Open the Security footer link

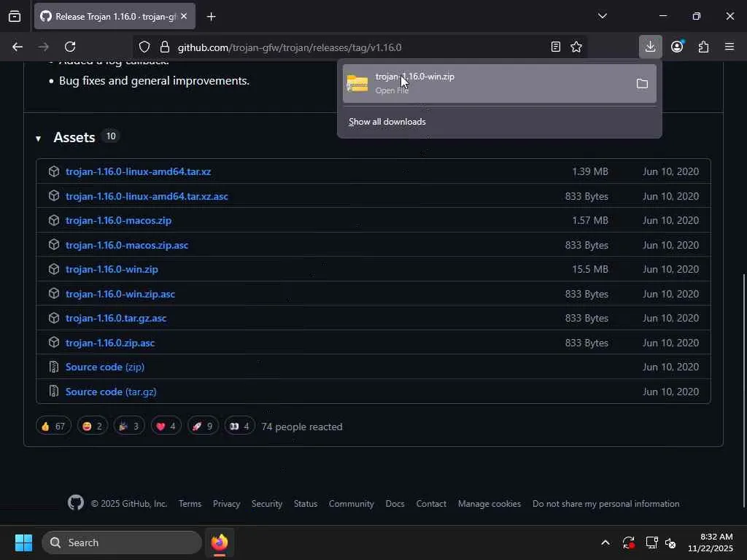[x=267, y=504]
